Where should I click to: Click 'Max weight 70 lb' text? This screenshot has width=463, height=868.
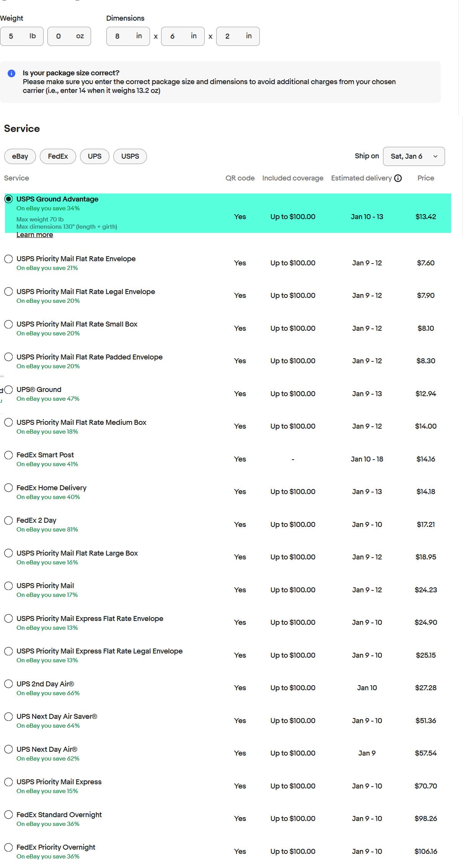tap(40, 219)
